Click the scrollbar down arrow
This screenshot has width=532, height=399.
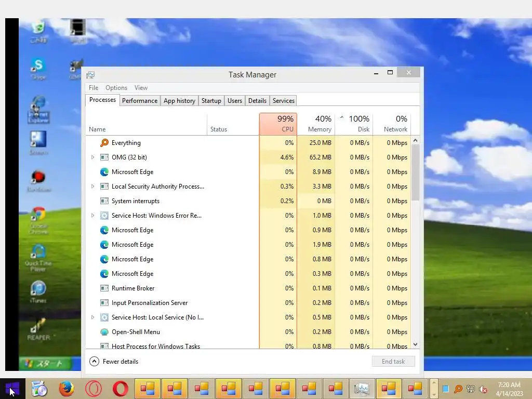pyautogui.click(x=415, y=344)
